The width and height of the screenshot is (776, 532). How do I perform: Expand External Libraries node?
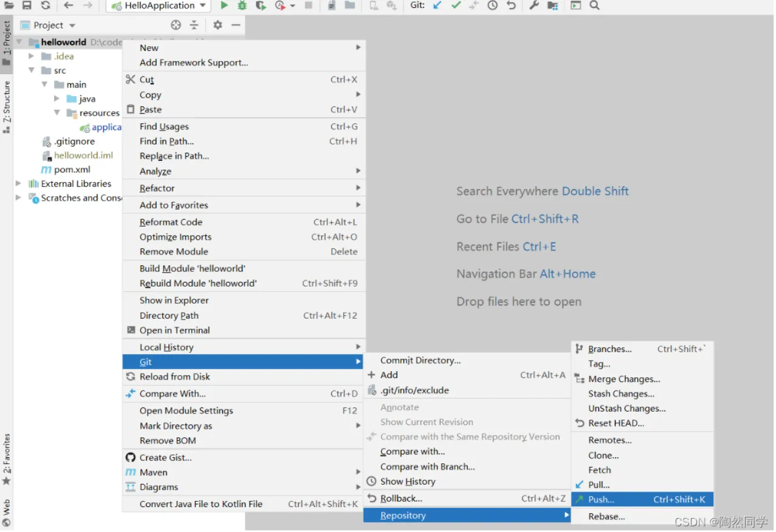click(x=19, y=183)
